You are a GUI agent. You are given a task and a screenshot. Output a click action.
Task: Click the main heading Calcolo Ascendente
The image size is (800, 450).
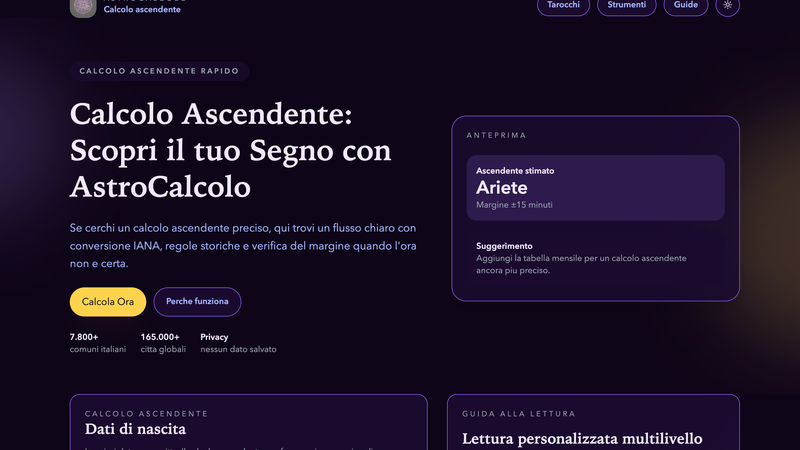(231, 150)
